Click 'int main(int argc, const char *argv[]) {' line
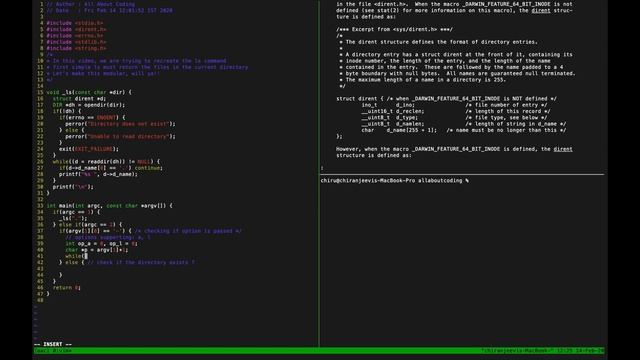The height and width of the screenshot is (360, 640). (x=109, y=206)
